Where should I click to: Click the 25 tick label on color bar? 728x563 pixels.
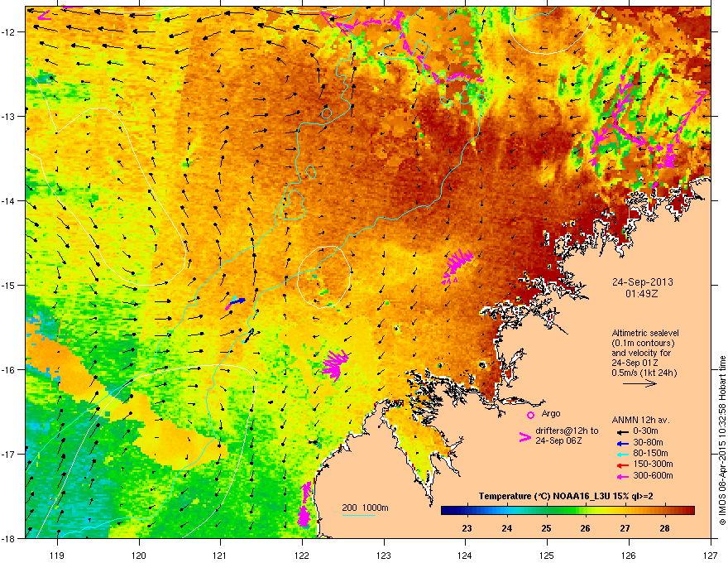pyautogui.click(x=546, y=528)
